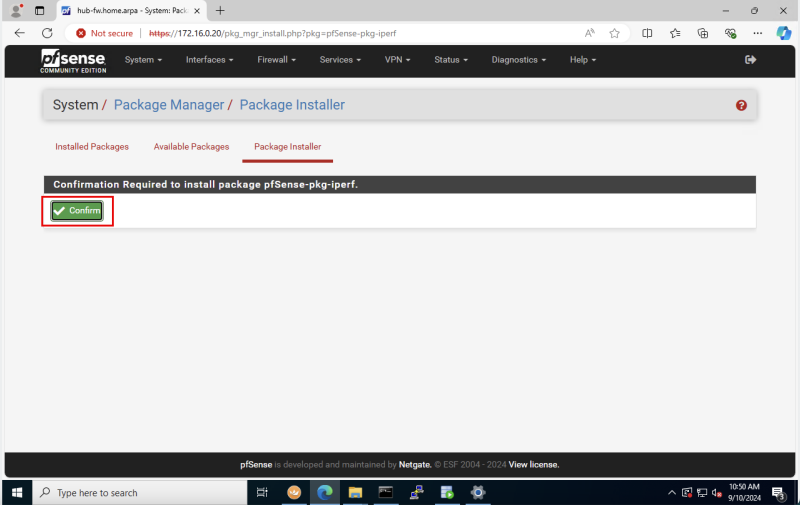Expand the Firewall dropdown menu
Viewport: 800px width, 505px height.
coord(276,60)
